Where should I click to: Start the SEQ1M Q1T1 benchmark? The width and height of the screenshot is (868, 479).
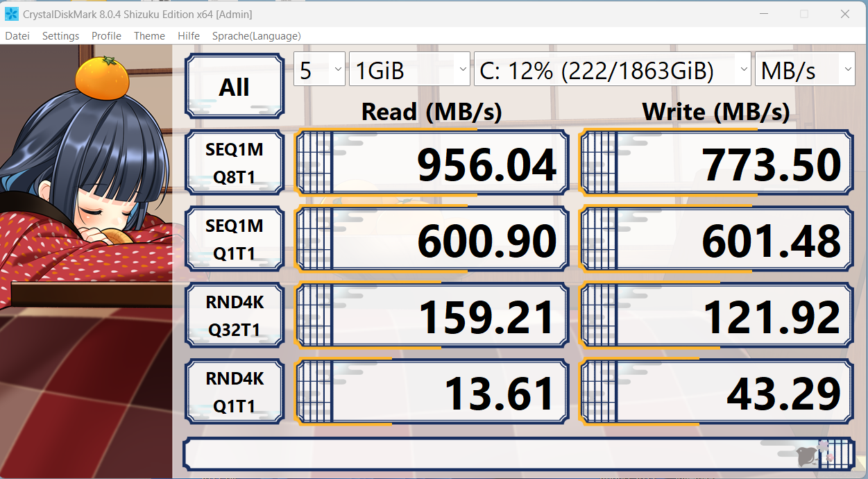coord(234,238)
